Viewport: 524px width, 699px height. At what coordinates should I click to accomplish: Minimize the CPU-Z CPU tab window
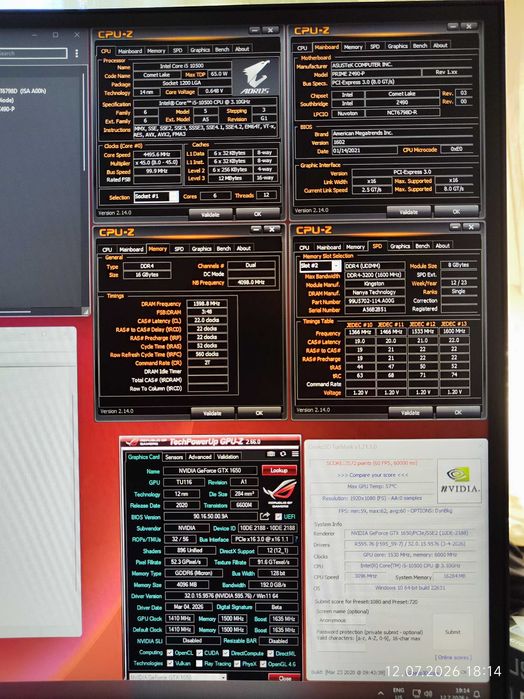pos(254,30)
